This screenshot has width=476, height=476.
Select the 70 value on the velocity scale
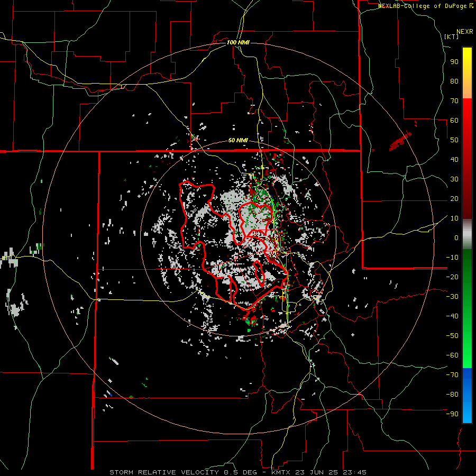pyautogui.click(x=454, y=101)
